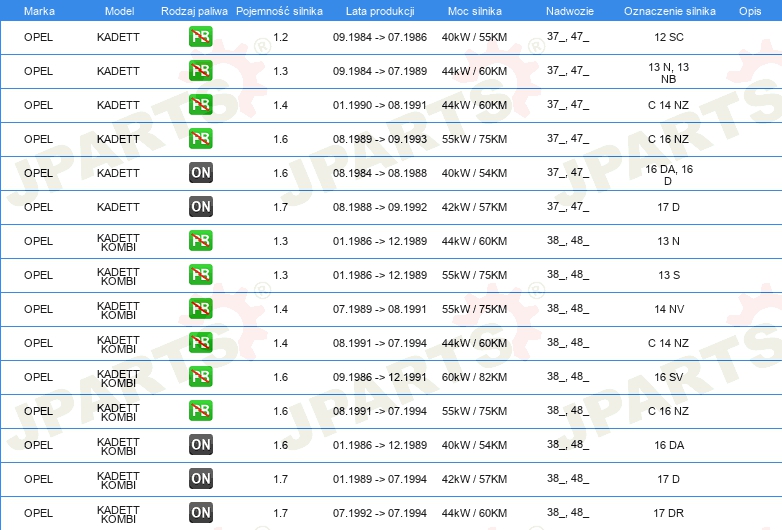Click the Marka column header
782x530 pixels.
pyautogui.click(x=39, y=11)
